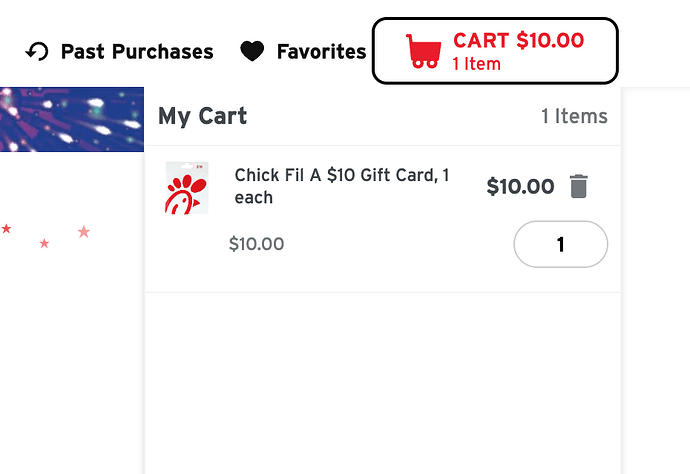Click the largest pale pink star decoration

click(x=84, y=231)
